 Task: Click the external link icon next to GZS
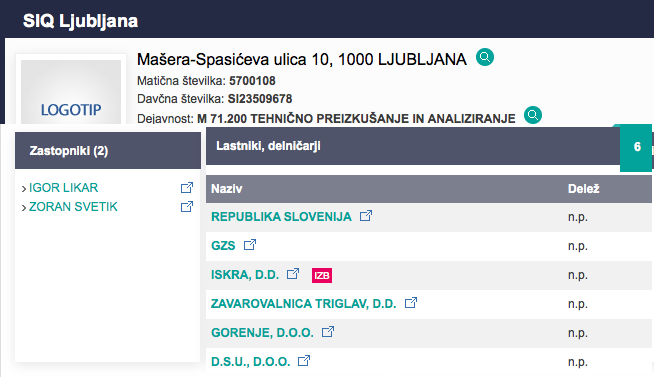coord(250,245)
